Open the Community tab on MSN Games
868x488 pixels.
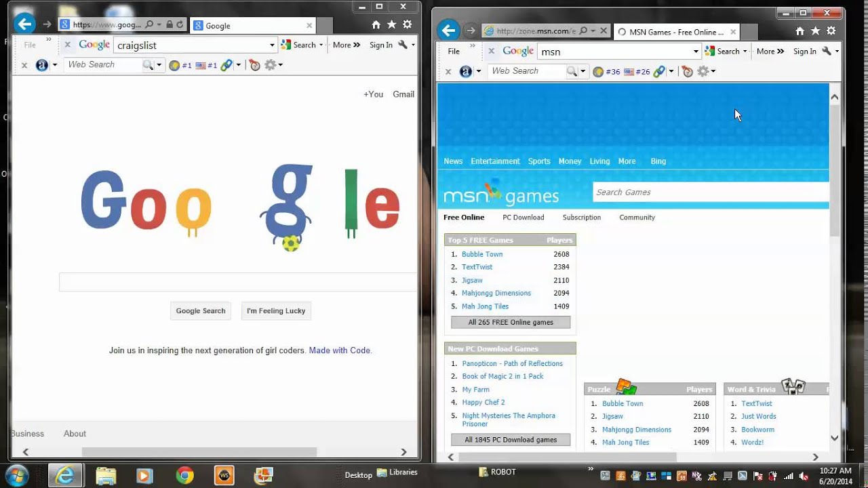tap(637, 218)
